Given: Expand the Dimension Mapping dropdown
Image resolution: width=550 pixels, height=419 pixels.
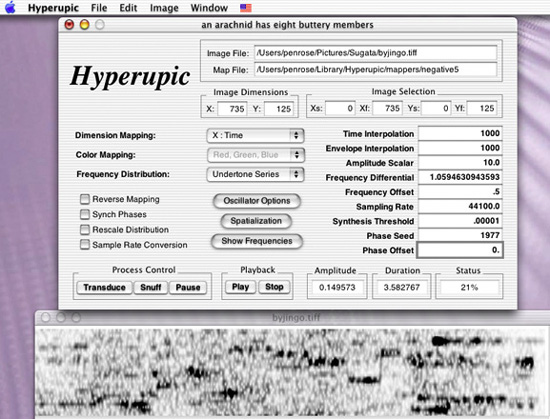Looking at the screenshot, I should pyautogui.click(x=255, y=135).
